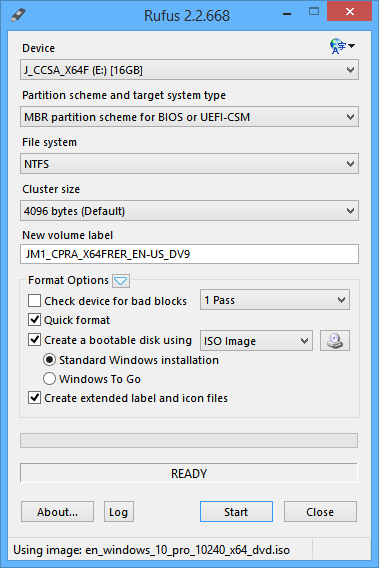Open the ISO Image type dropdown
Screen dimensions: 379x568
256,341
